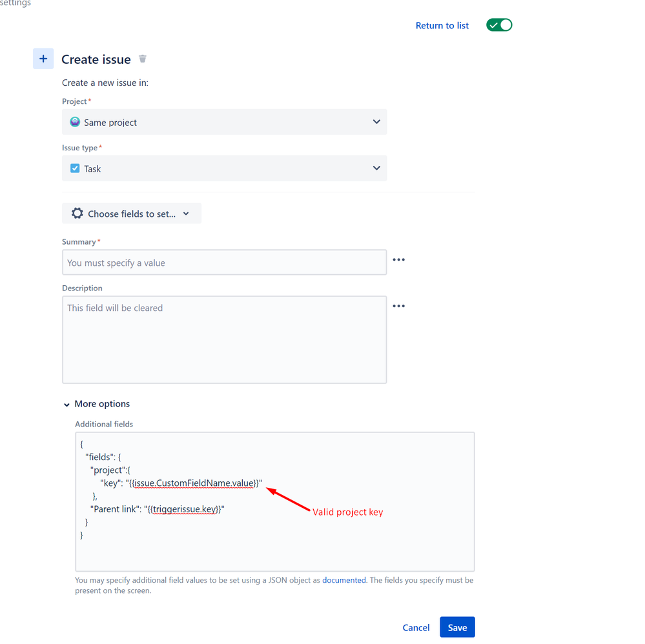Viewport: 645px width, 644px height.
Task: Click the plus Create issue icon
Action: 43,59
